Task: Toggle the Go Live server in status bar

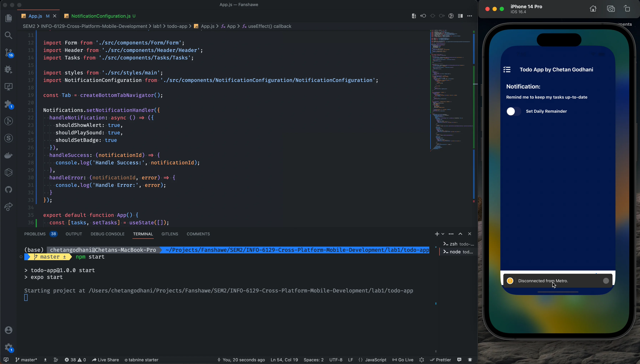Action: click(x=402, y=360)
